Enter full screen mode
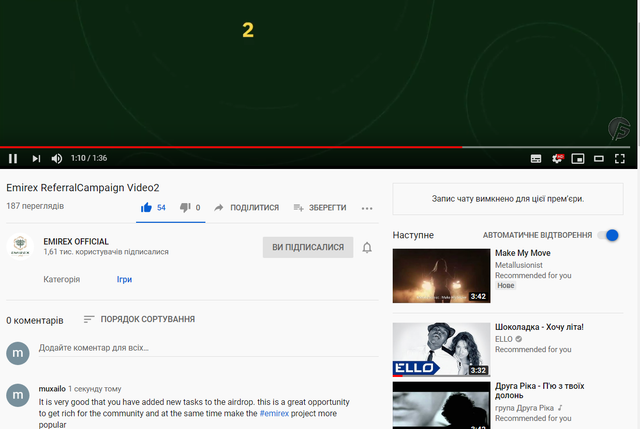 click(x=620, y=159)
